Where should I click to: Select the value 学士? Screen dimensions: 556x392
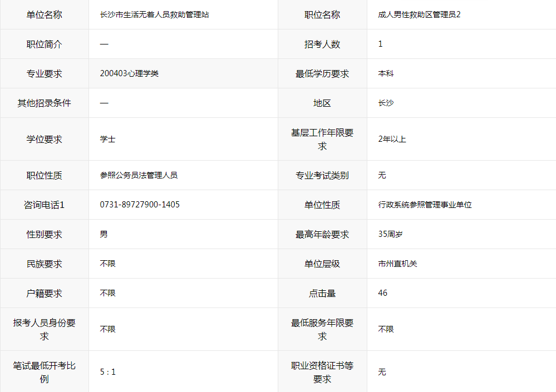click(x=108, y=139)
